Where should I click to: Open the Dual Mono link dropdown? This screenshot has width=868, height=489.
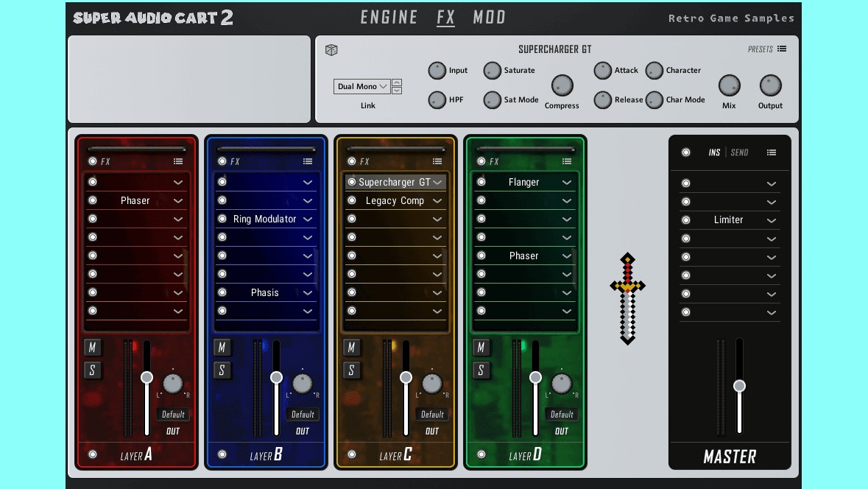click(x=361, y=86)
